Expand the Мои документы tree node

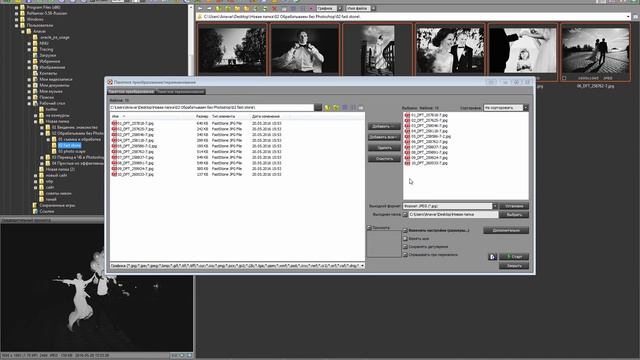29,85
